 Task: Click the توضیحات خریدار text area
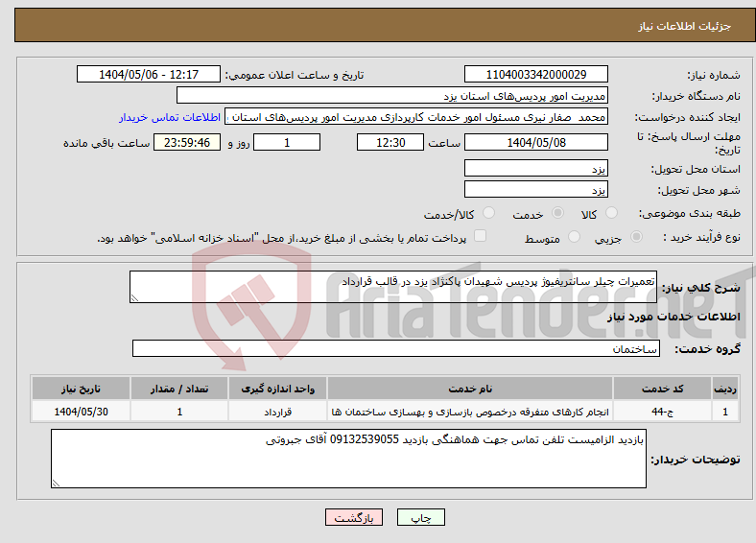(x=348, y=459)
